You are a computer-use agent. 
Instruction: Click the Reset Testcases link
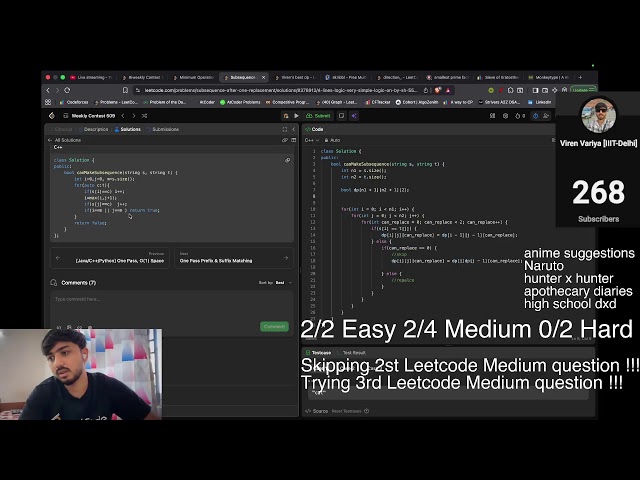coord(347,411)
